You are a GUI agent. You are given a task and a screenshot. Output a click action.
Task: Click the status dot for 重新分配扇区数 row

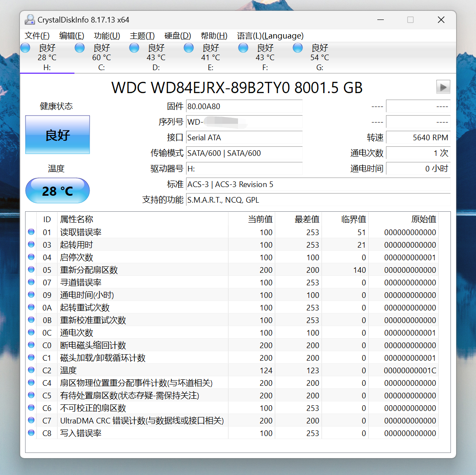(31, 269)
